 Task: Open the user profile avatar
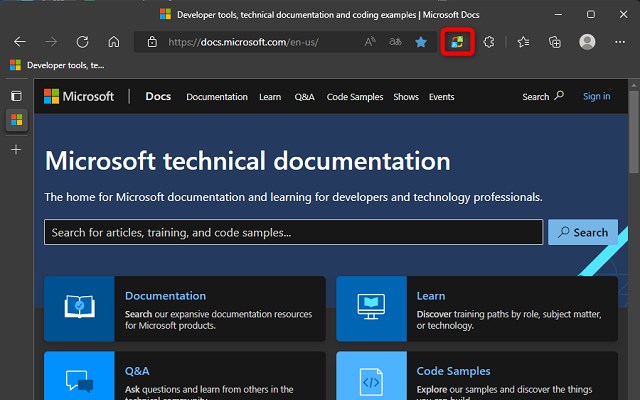point(587,42)
